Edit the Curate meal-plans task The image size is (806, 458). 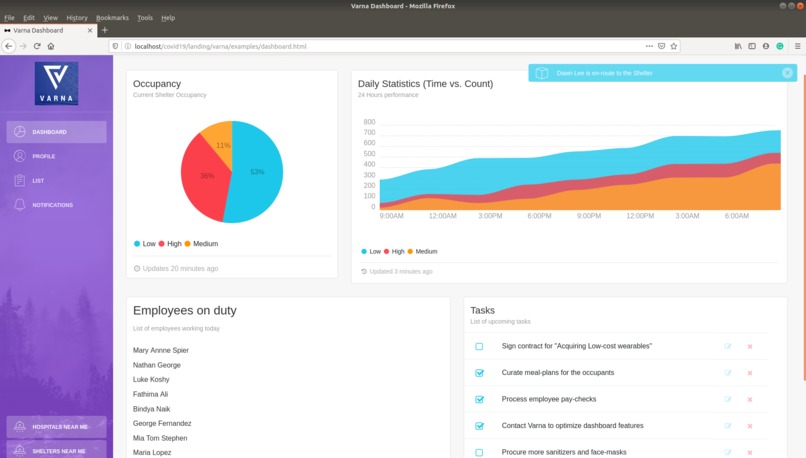[728, 373]
